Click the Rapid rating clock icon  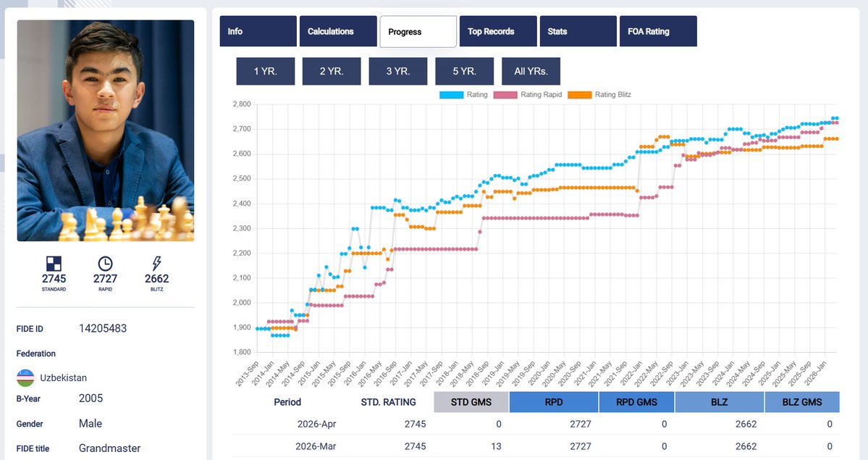tap(104, 263)
